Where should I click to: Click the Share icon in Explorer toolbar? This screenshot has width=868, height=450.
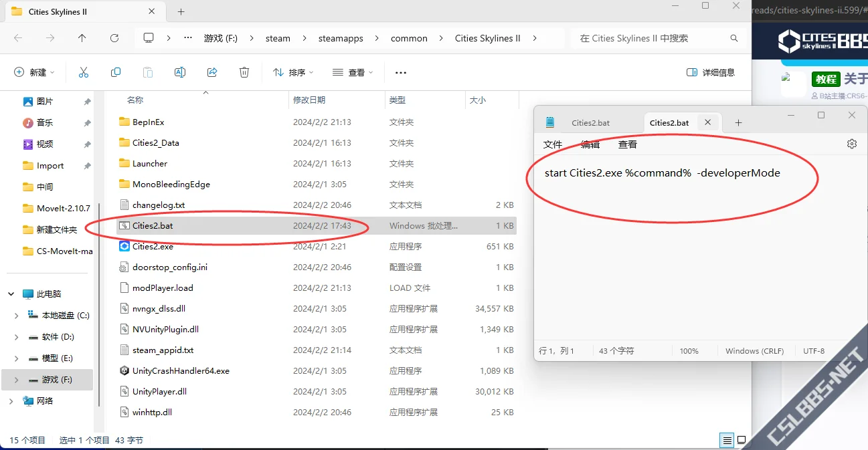(212, 72)
